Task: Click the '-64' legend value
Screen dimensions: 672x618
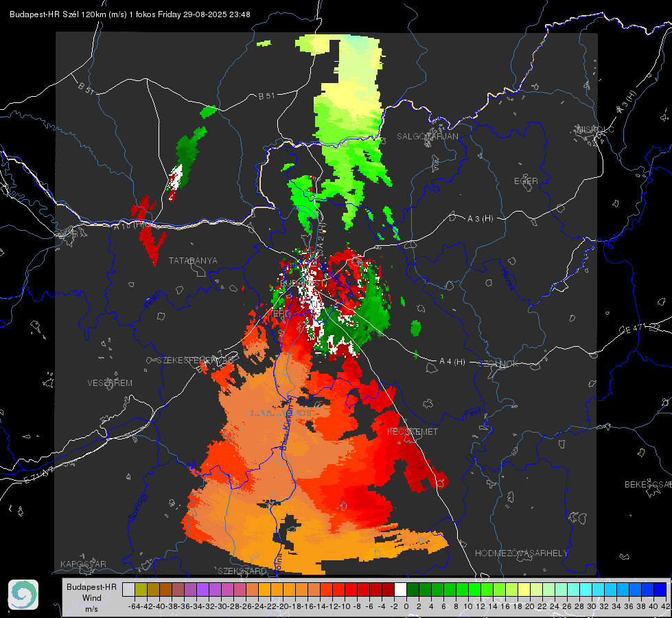Action: [135, 606]
